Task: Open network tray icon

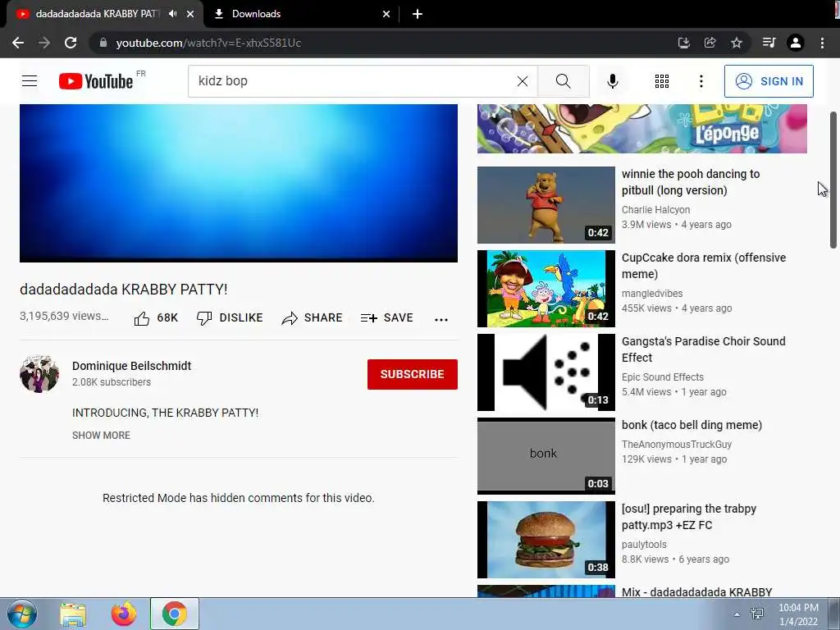Action: [757, 614]
